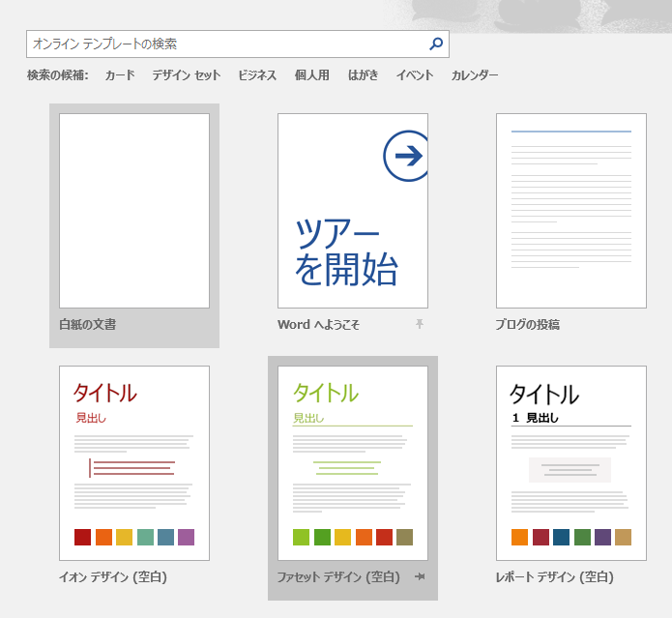Focus the オンライン テンプレートの検索 field
The width and height of the screenshot is (672, 618).
pos(238,44)
